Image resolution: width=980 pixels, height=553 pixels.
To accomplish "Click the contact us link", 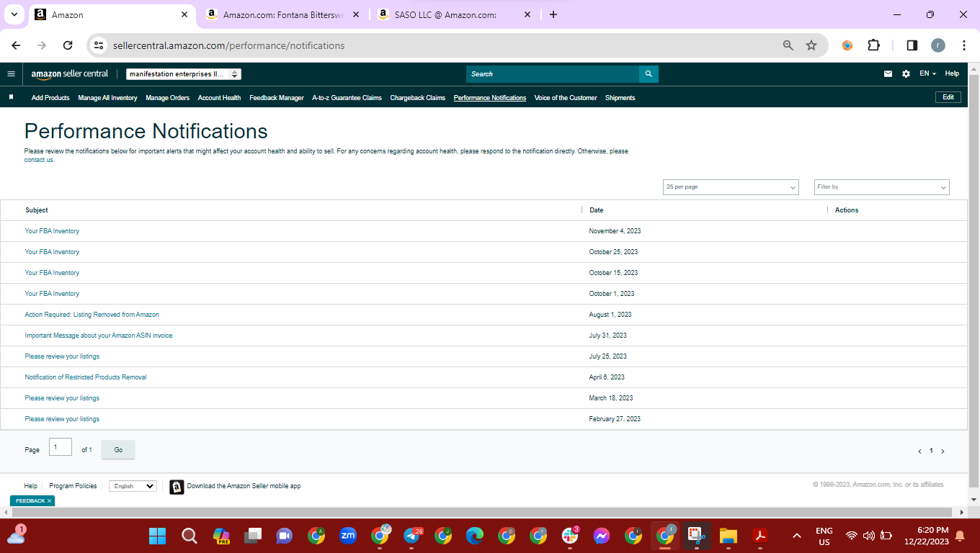I will tap(39, 160).
